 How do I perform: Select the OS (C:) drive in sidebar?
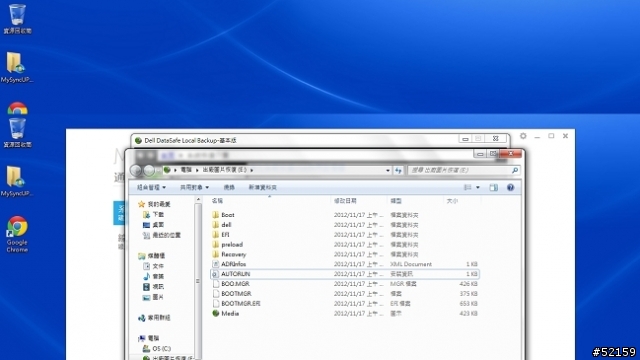tap(162, 349)
